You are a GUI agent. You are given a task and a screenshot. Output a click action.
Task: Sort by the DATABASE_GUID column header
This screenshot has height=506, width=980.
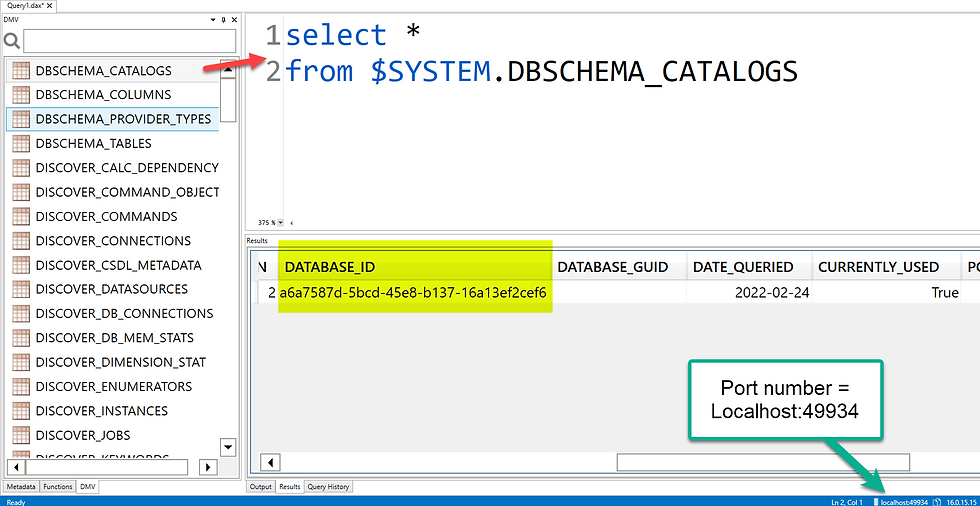(619, 267)
